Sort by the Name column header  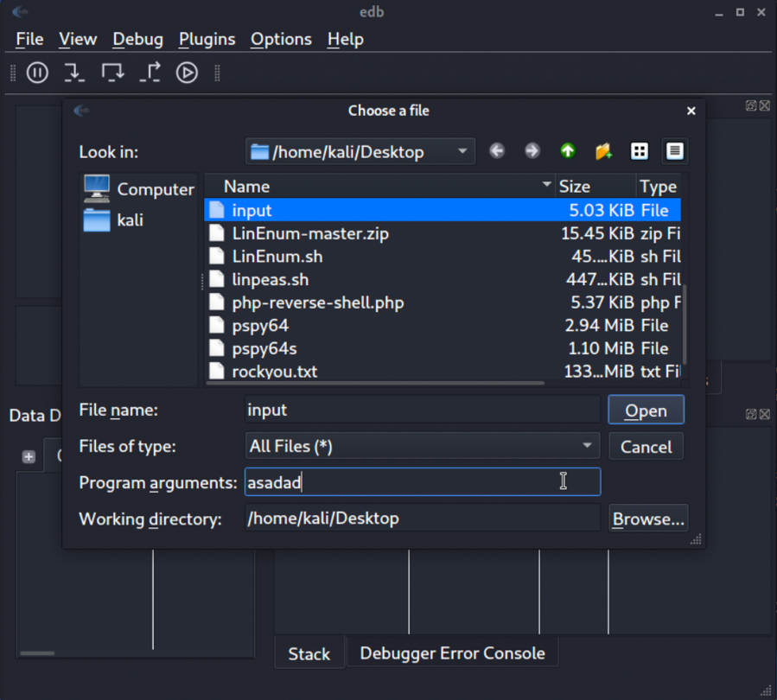click(x=379, y=187)
